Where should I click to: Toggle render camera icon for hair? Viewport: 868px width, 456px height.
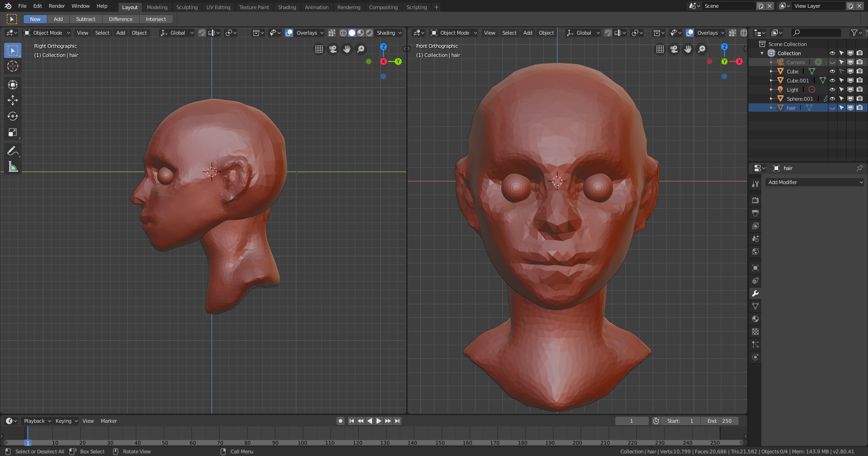click(860, 108)
